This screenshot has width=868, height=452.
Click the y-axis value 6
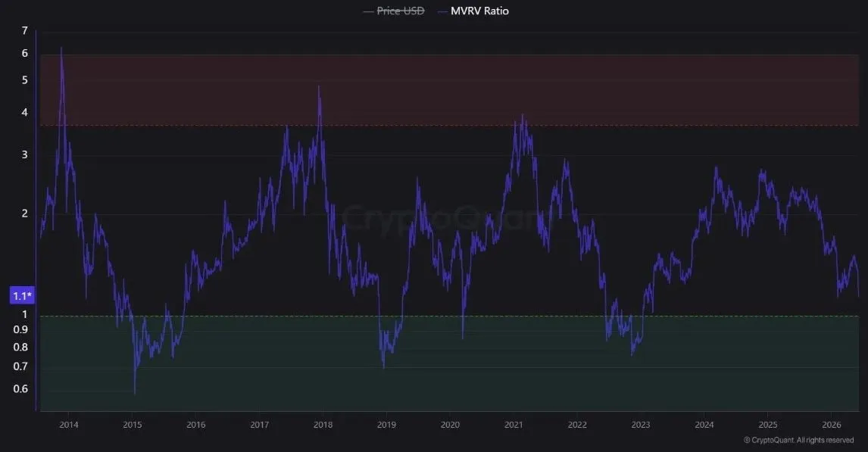24,54
